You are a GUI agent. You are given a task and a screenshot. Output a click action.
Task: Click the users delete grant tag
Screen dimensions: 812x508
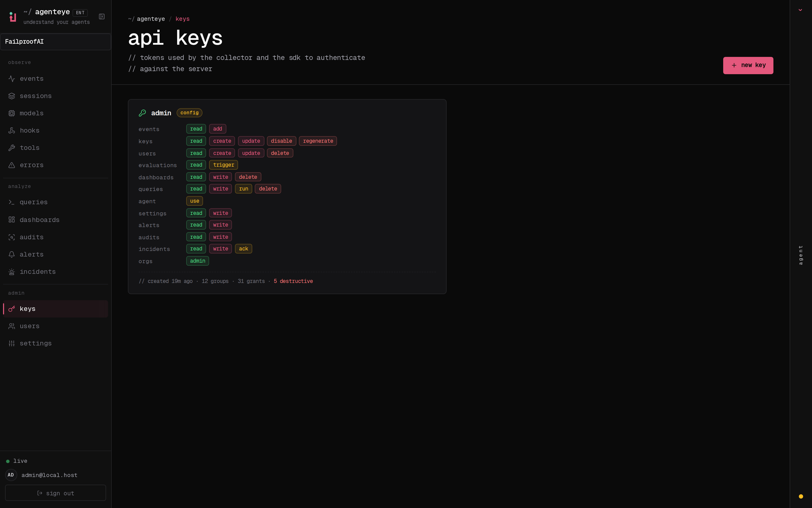click(x=280, y=153)
